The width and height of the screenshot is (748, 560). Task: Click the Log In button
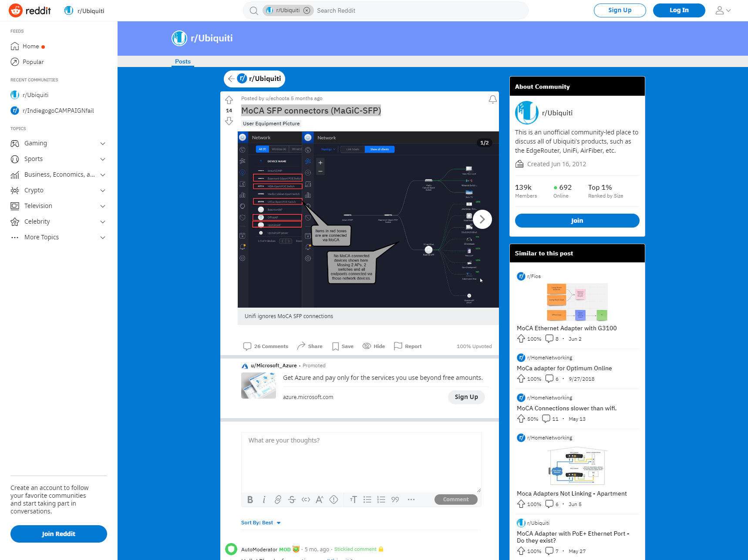pyautogui.click(x=679, y=10)
